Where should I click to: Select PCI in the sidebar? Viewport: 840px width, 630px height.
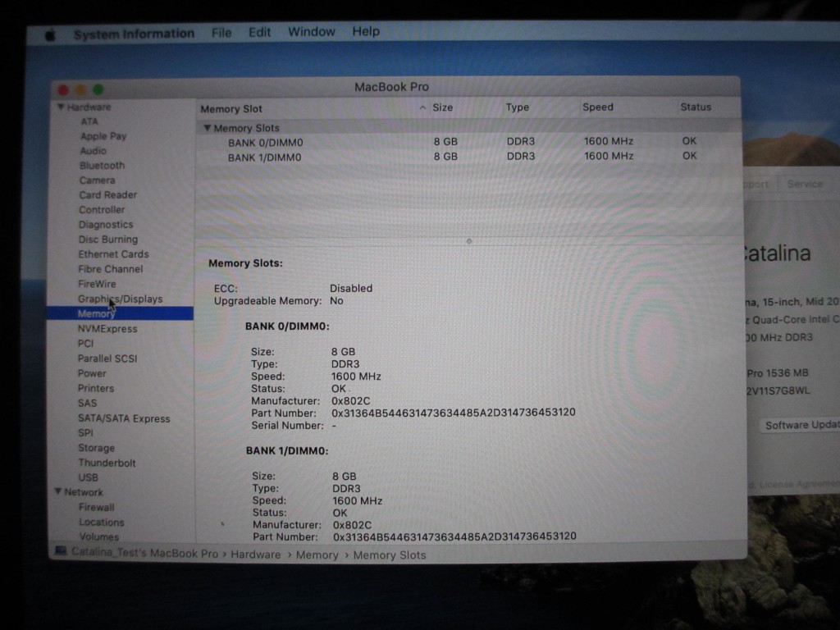(x=85, y=344)
